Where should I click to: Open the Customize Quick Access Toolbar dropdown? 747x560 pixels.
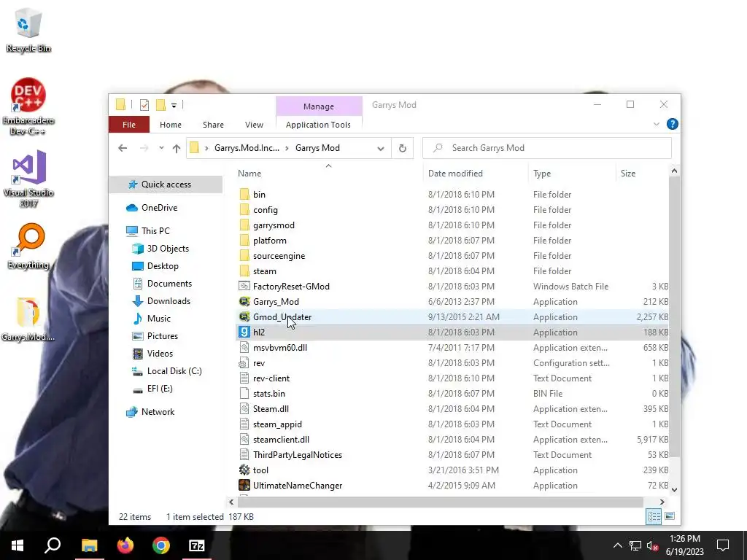174,105
